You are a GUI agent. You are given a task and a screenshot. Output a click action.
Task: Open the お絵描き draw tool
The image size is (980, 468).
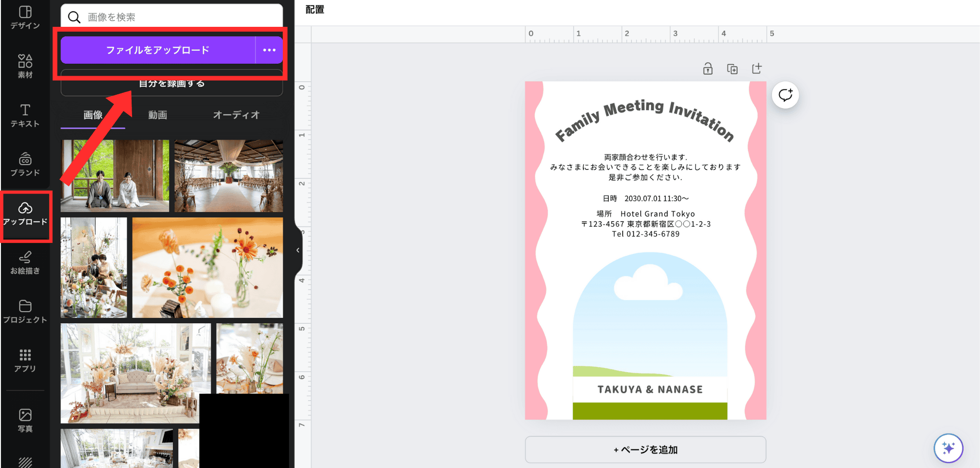click(25, 263)
